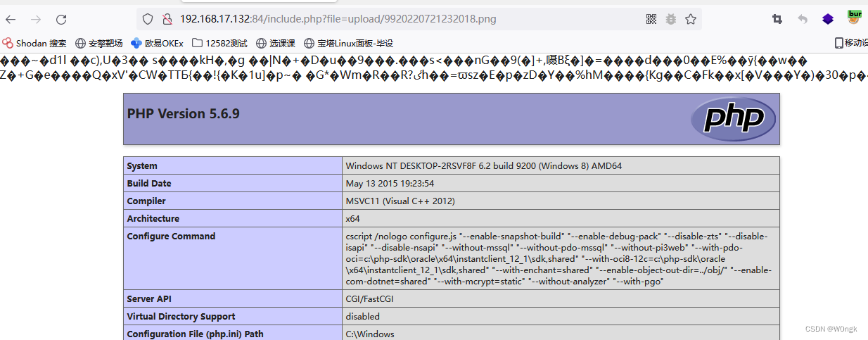Click the PHP logo in the header
Viewport: 868px width, 340px height.
[733, 119]
